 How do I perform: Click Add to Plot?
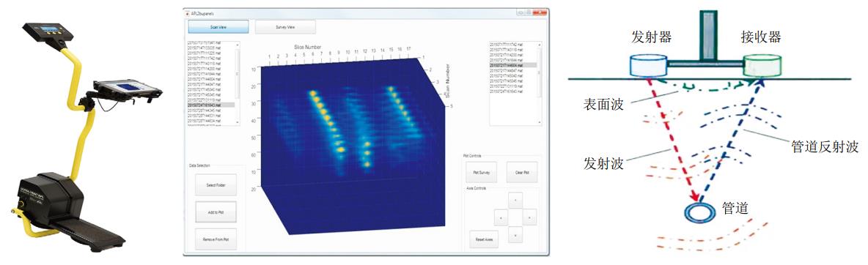216,212
